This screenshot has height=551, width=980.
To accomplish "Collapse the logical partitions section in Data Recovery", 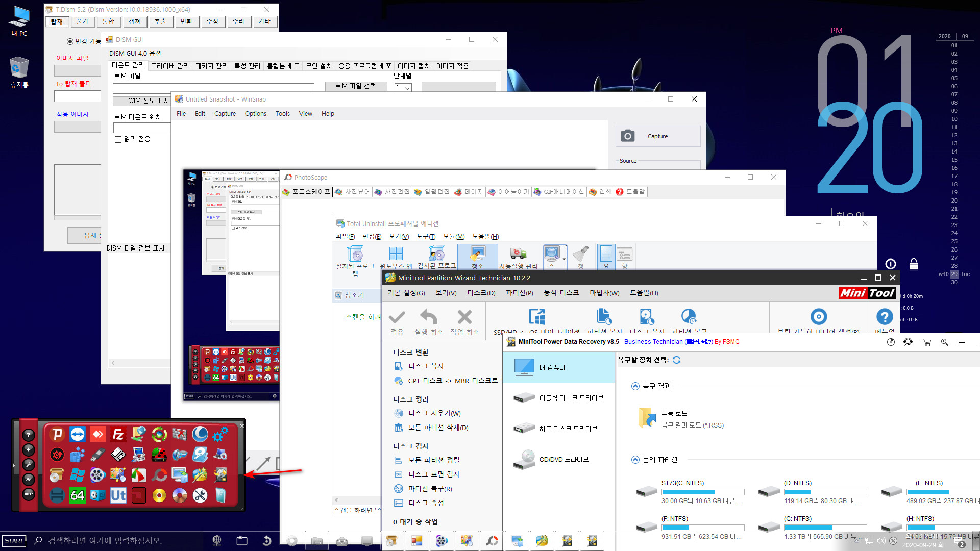I will point(635,460).
